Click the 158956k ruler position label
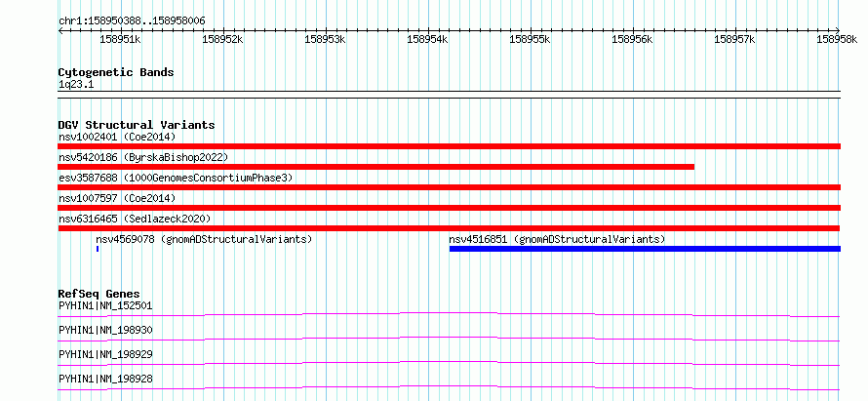Screen dimensions: 868x401 coord(632,39)
